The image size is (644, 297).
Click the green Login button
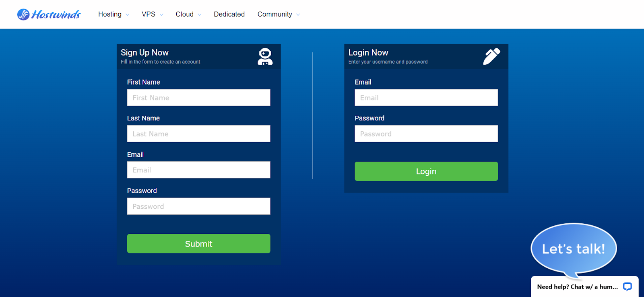pyautogui.click(x=426, y=171)
